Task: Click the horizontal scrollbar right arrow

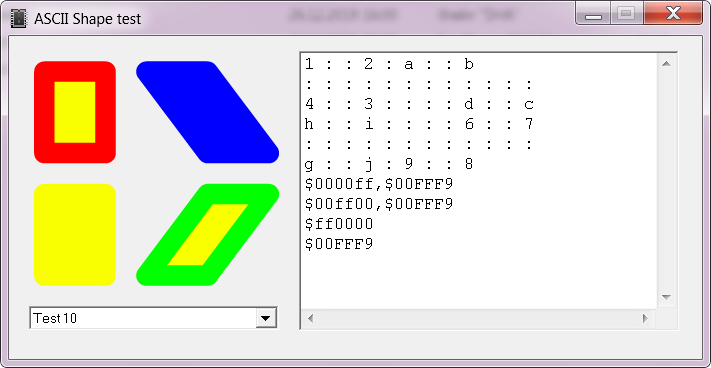Action: point(645,318)
